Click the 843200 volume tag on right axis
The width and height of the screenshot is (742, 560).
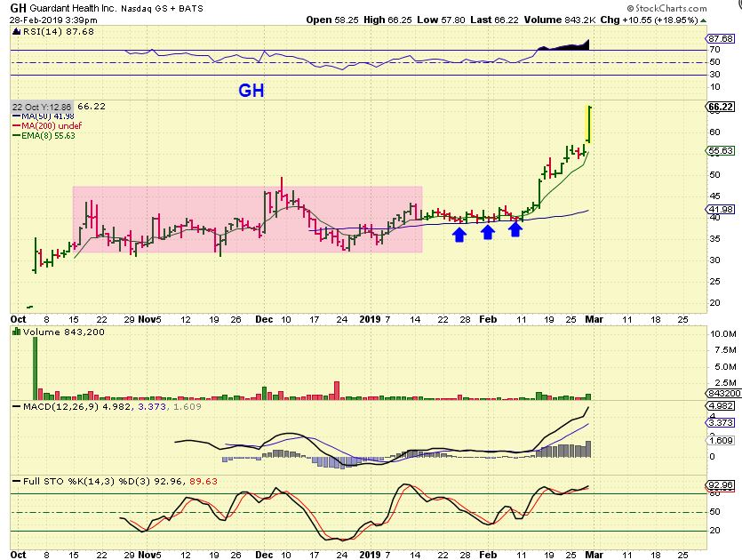[723, 394]
